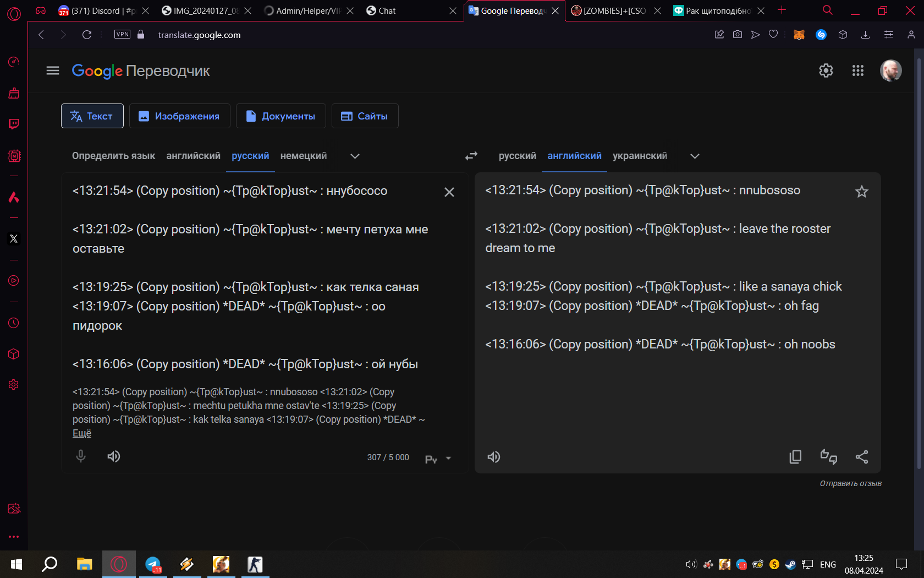
Task: Open input method keyboard dropdown
Action: (448, 459)
